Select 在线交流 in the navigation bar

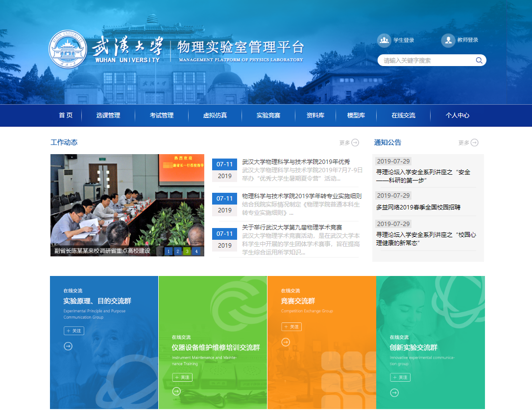[403, 115]
